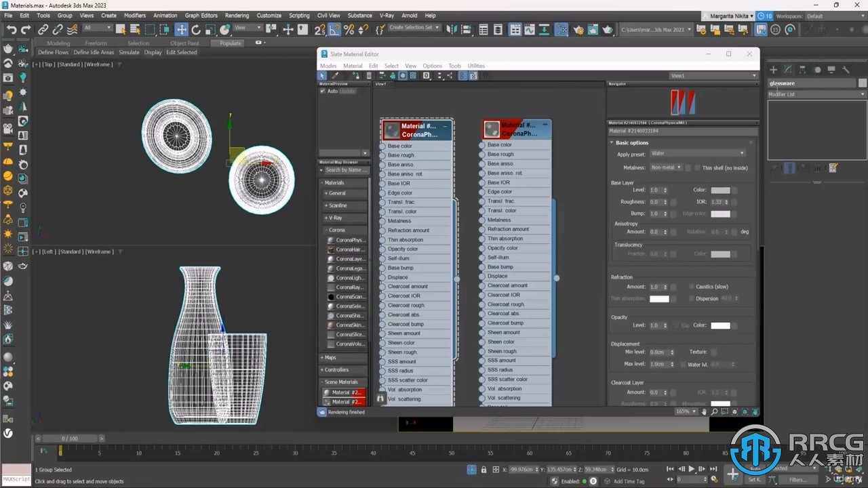Open the Modifiers menu
Image resolution: width=868 pixels, height=488 pixels.
coord(134,15)
